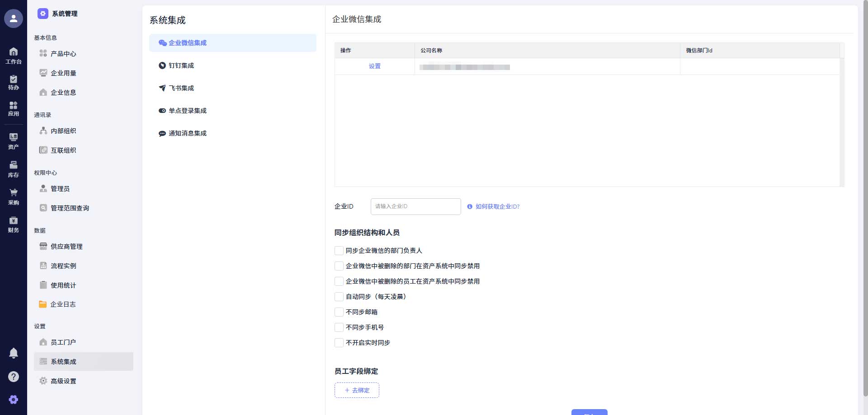Viewport: 868px width, 415px height.
Task: Check 企业微信中被删除的部门在资产系统中同步禁用
Action: click(339, 266)
